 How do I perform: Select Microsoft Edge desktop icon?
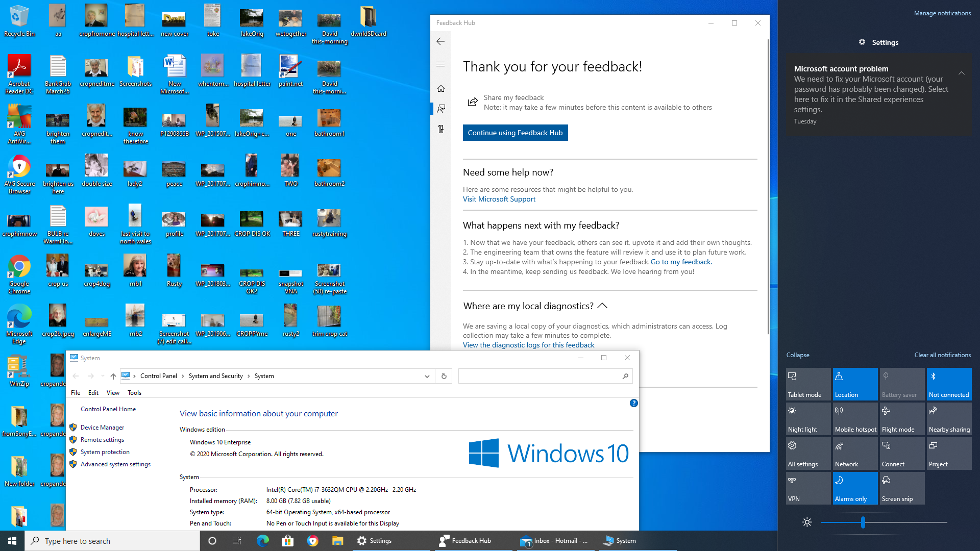19,324
